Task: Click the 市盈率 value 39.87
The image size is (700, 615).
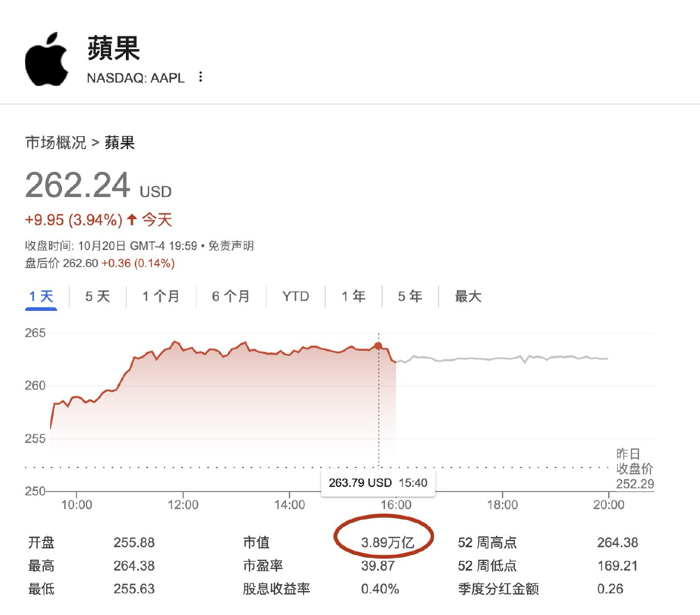Action: click(378, 565)
